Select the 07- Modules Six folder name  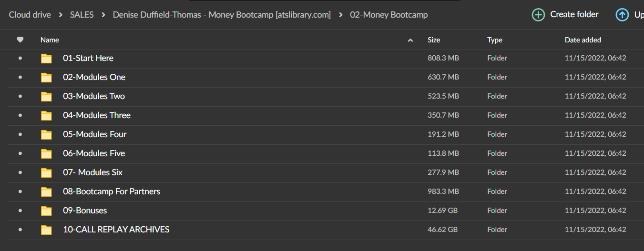coord(93,172)
